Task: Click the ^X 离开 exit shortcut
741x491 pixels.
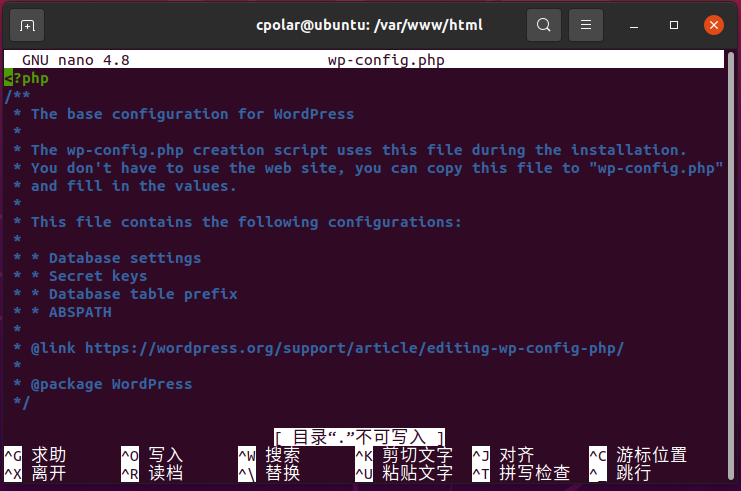Action: (35, 473)
